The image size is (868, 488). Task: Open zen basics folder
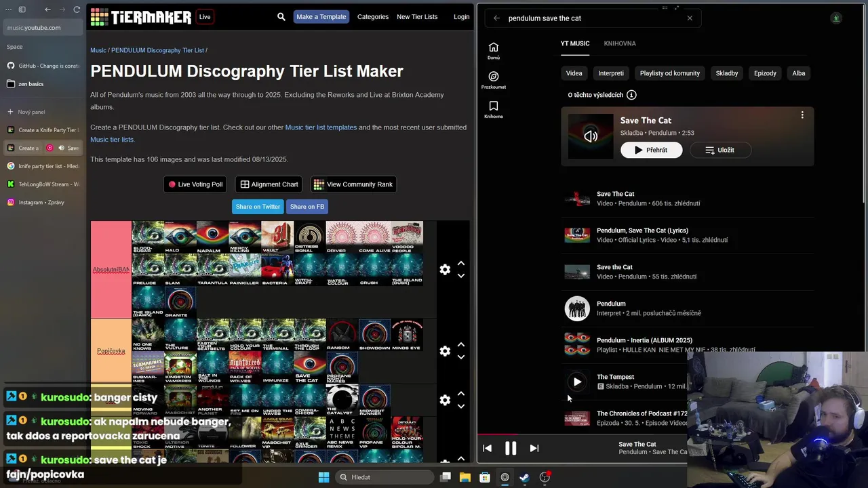pyautogui.click(x=43, y=84)
